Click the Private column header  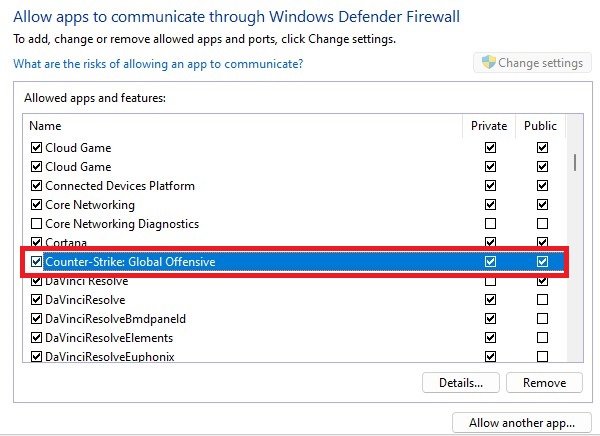tap(490, 126)
